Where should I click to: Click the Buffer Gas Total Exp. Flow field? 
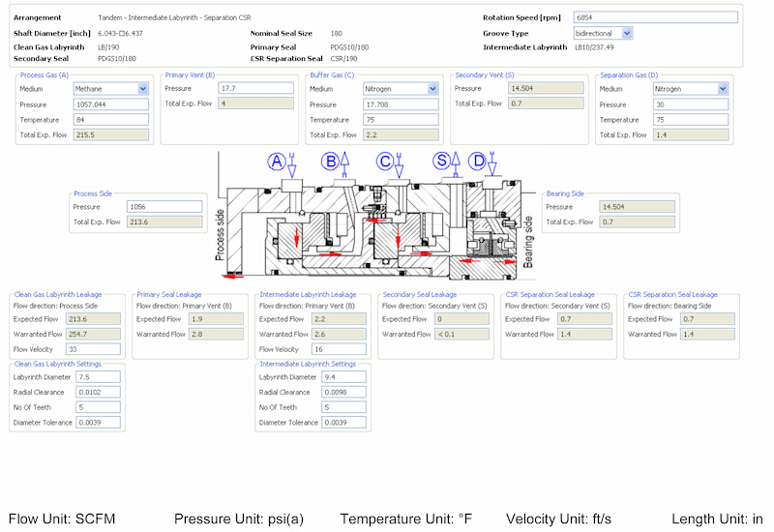[401, 134]
